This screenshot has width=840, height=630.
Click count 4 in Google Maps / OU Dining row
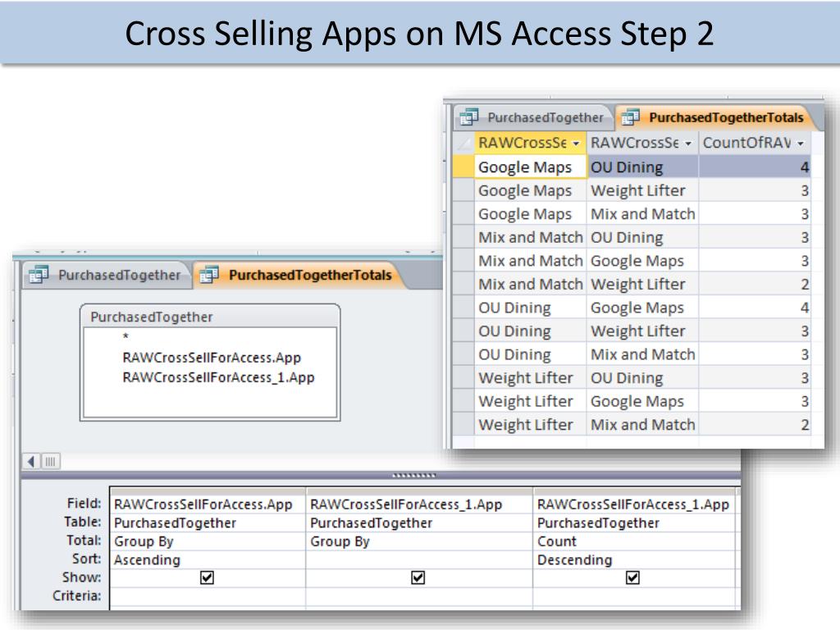[x=755, y=167]
